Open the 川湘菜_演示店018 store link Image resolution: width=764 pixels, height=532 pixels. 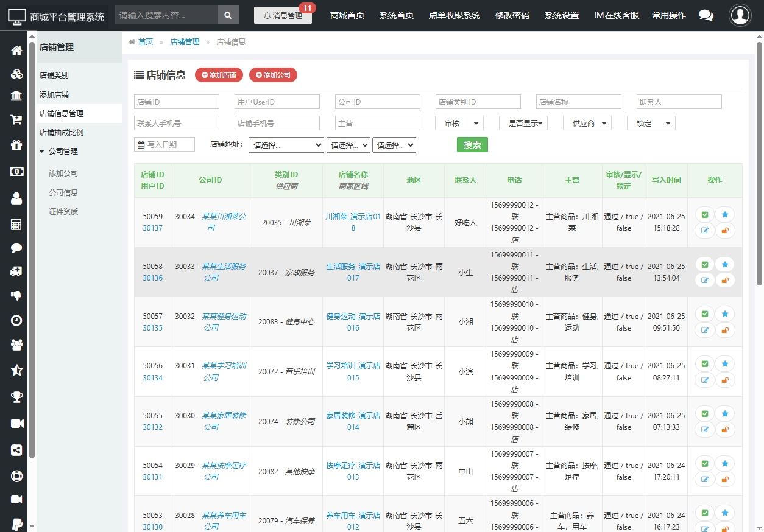pos(353,222)
